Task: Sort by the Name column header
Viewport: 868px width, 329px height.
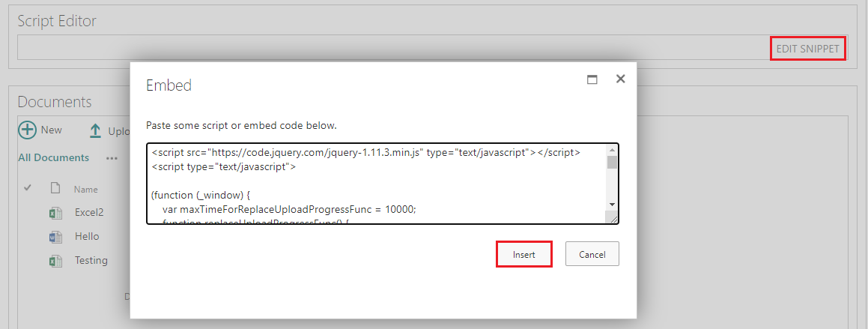Action: point(86,190)
